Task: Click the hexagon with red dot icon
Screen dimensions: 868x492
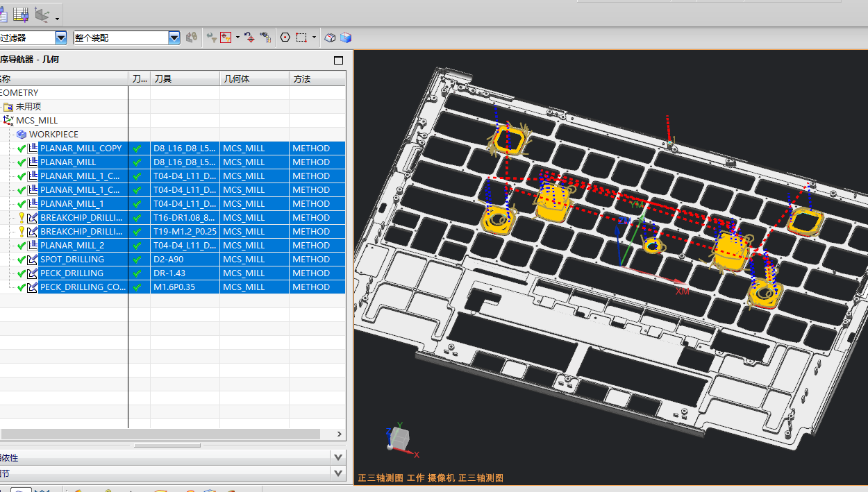Action: (x=285, y=37)
